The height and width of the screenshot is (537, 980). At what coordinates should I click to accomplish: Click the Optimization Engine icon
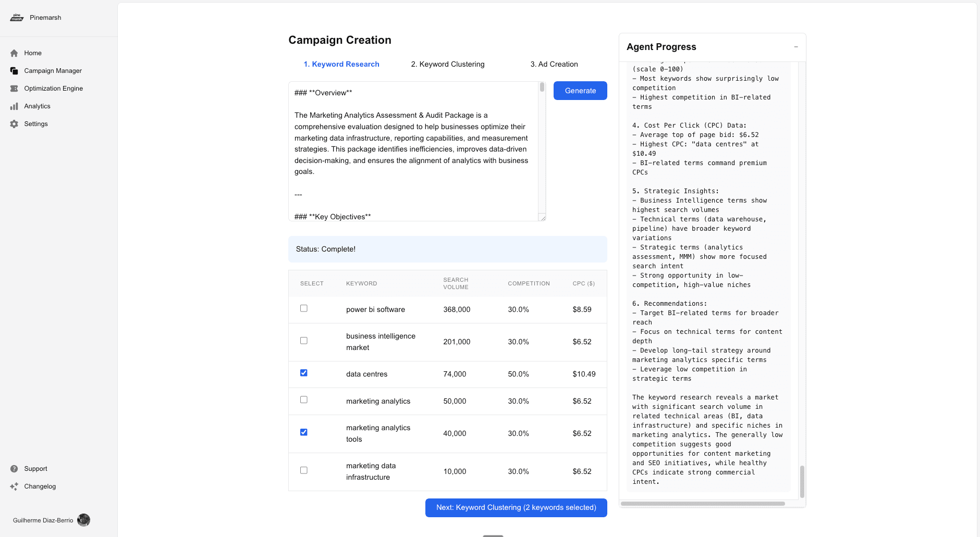[14, 89]
